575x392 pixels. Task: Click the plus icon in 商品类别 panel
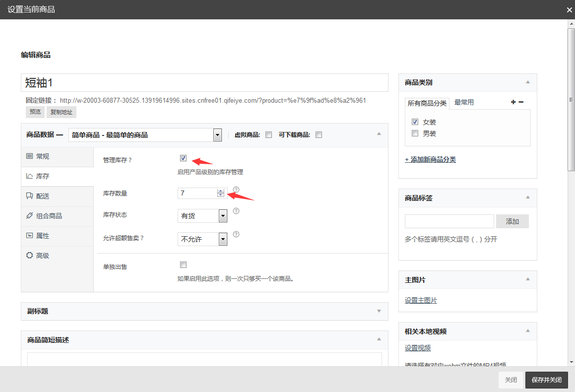513,102
